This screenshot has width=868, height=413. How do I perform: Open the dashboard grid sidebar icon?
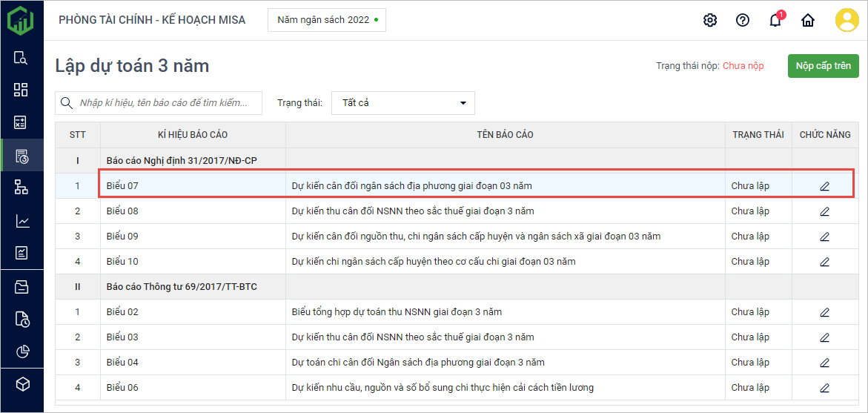(21, 90)
